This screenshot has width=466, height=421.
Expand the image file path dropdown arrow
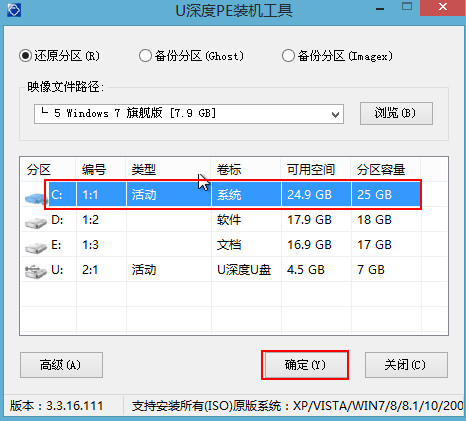(x=335, y=115)
